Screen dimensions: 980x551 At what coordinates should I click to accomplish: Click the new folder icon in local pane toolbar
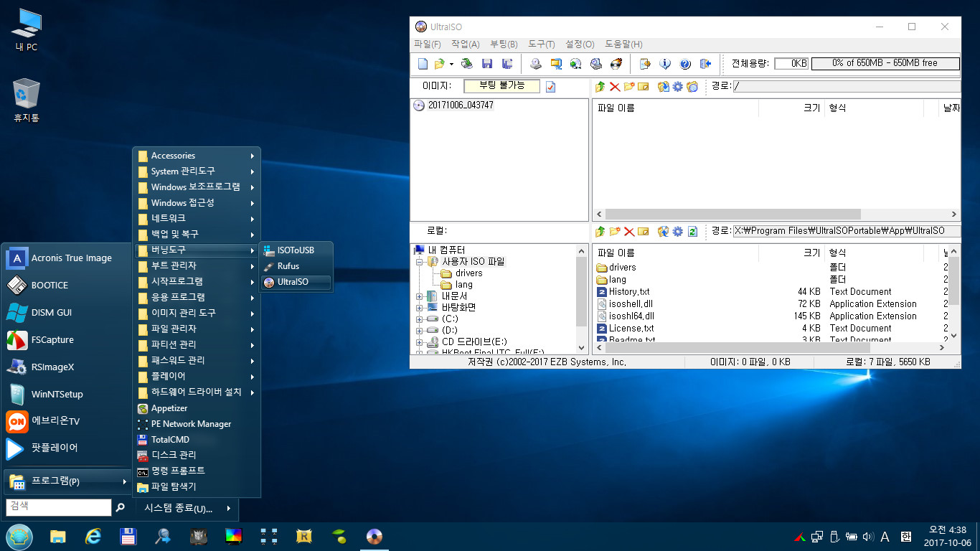click(x=615, y=231)
